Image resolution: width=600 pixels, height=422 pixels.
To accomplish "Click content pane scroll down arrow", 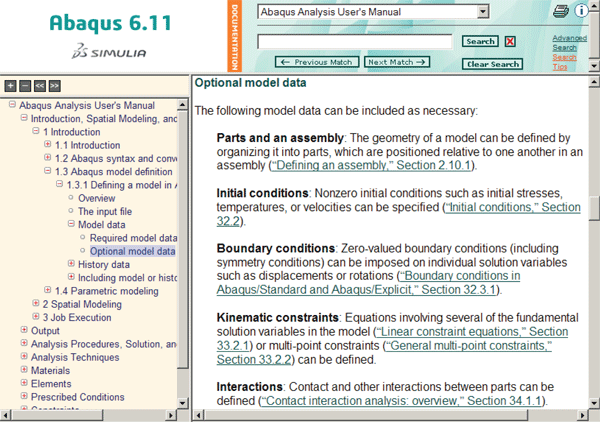I will coord(594,403).
